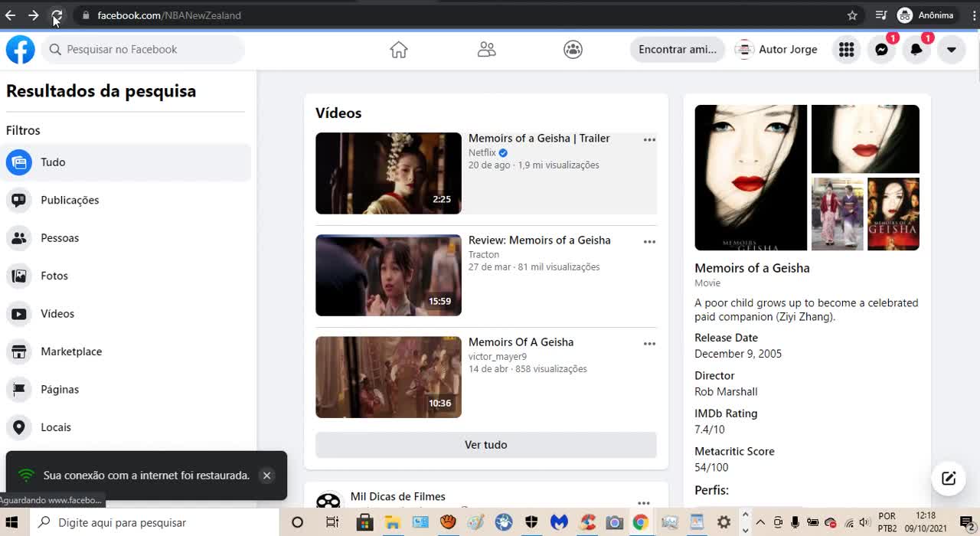Click the Memoirs of a Geisha movie title
This screenshot has height=536, width=980.
point(752,268)
